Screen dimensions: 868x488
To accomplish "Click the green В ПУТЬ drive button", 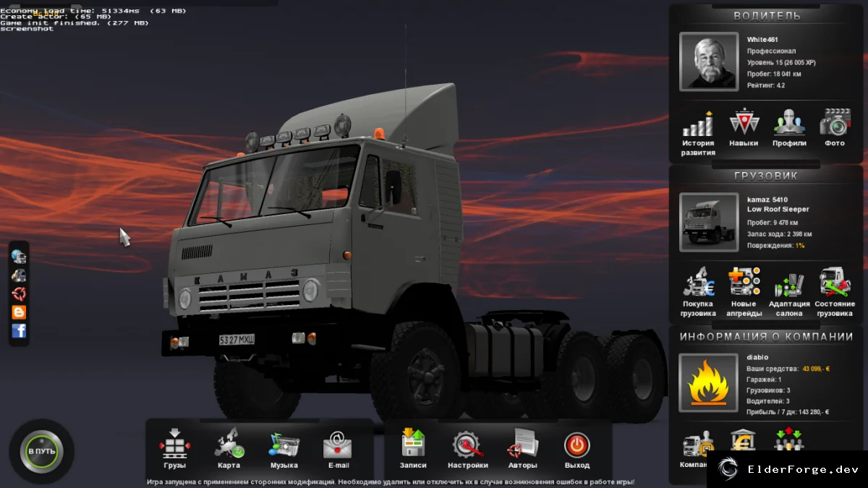I will (41, 452).
